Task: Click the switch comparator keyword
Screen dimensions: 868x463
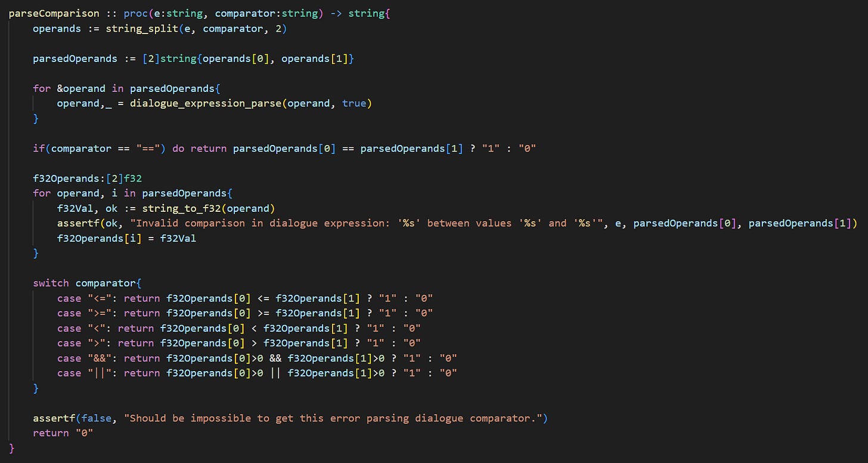Action: point(87,283)
